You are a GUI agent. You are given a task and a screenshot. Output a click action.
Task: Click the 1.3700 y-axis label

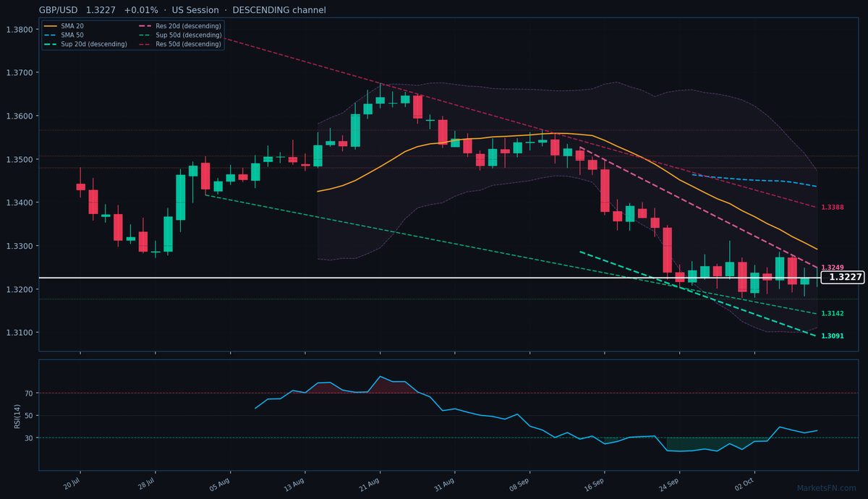coord(19,73)
